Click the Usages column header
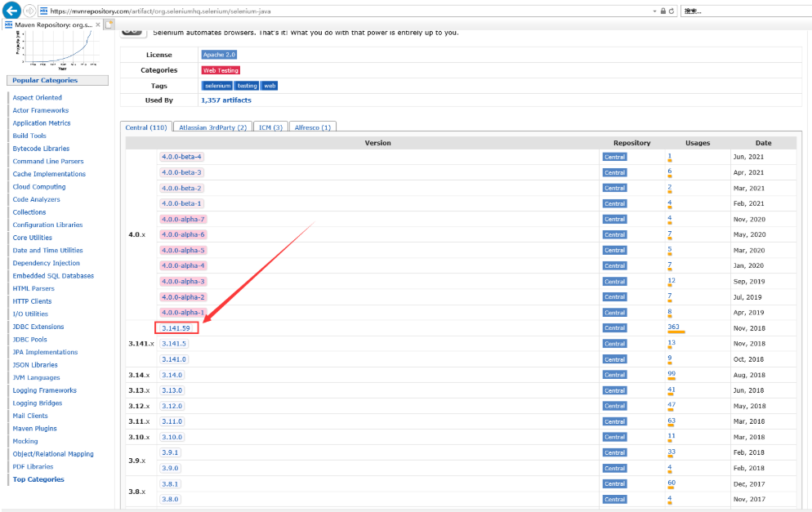This screenshot has height=512, width=812. (698, 143)
